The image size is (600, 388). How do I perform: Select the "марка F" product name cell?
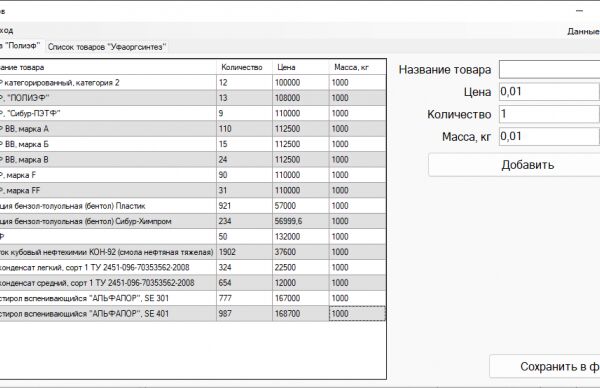point(108,175)
